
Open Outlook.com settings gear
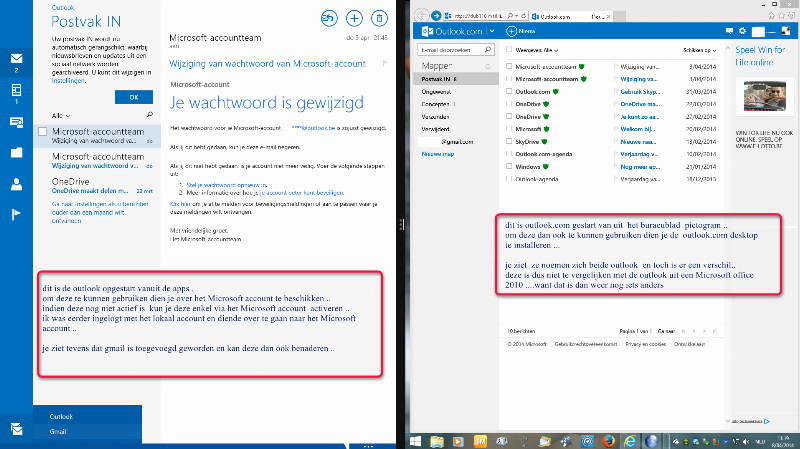click(x=742, y=31)
